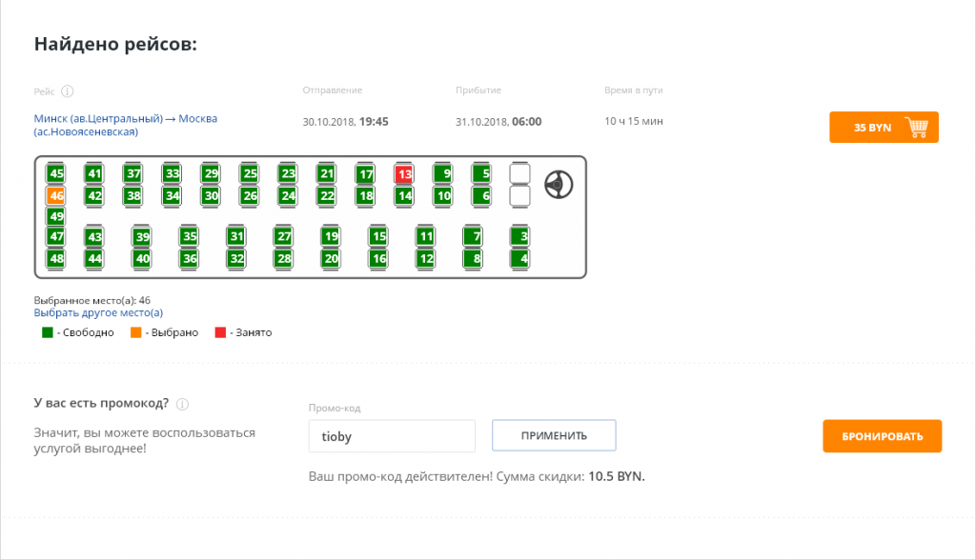Choose seat 30 on the seat map
Viewport: 976px width, 560px height.
pos(211,196)
